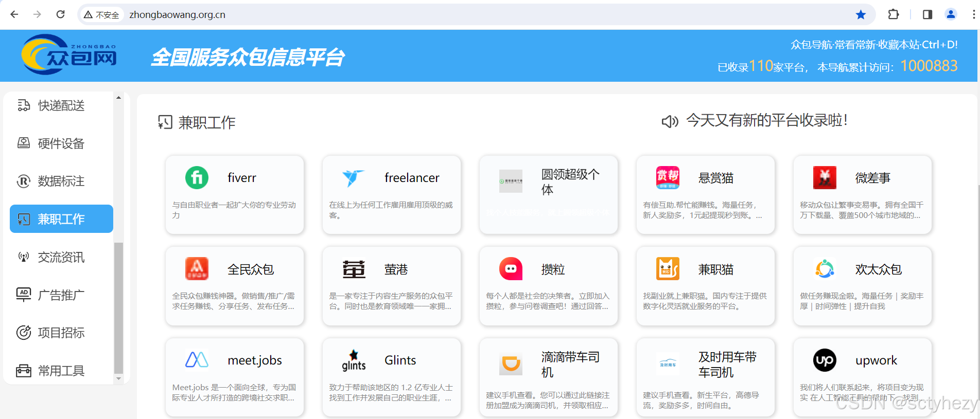Click the 兼职工作 section heading icon
The width and height of the screenshot is (980, 419).
coord(165,122)
